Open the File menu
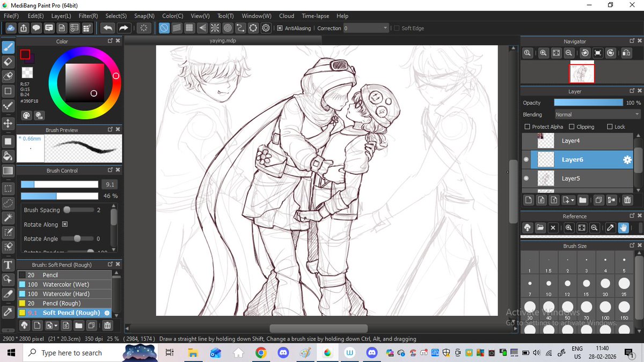This screenshot has height=362, width=644. [x=11, y=16]
